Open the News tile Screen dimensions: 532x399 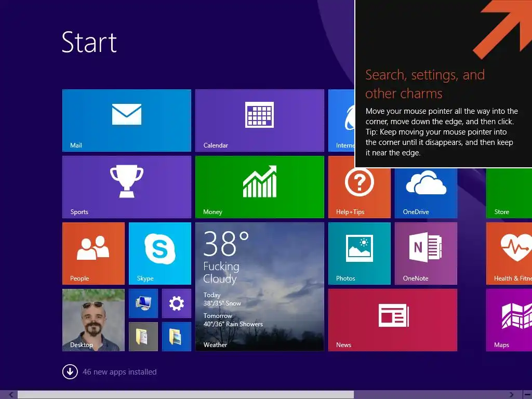click(393, 320)
